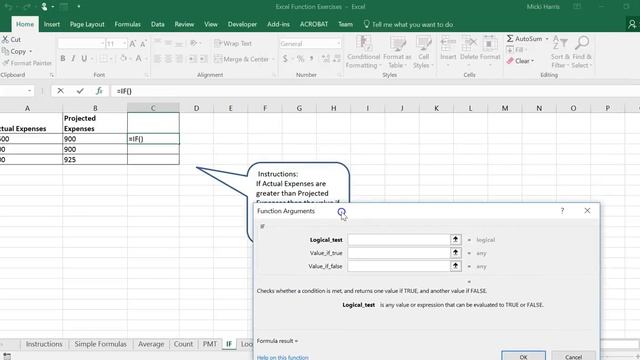The height and width of the screenshot is (360, 640).
Task: Open the AutoSum dropdown arrow
Action: point(547,39)
